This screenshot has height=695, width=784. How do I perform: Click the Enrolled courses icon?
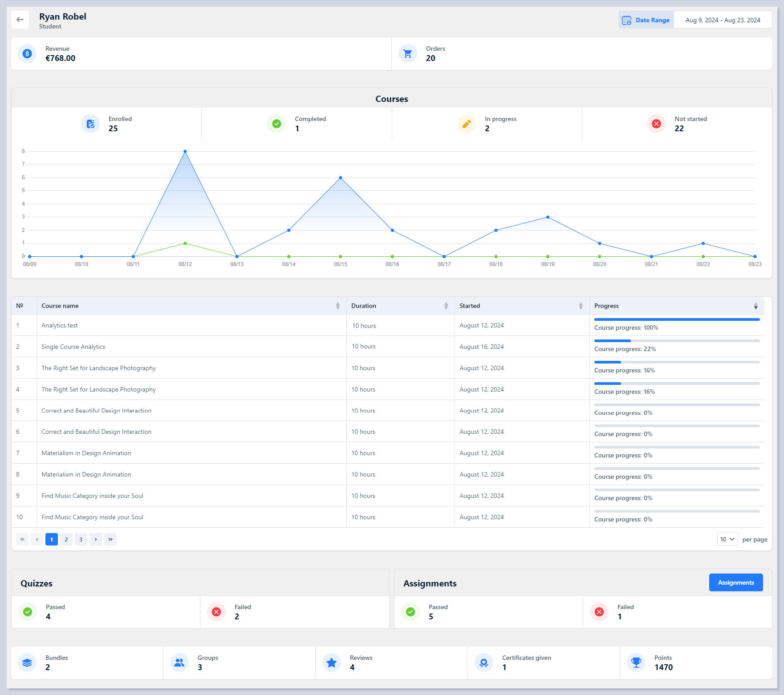(x=90, y=124)
